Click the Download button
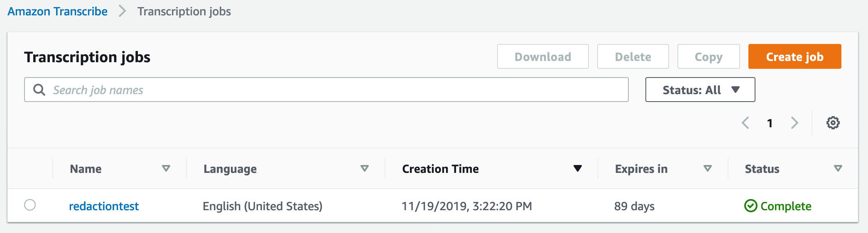This screenshot has width=868, height=233. click(543, 56)
